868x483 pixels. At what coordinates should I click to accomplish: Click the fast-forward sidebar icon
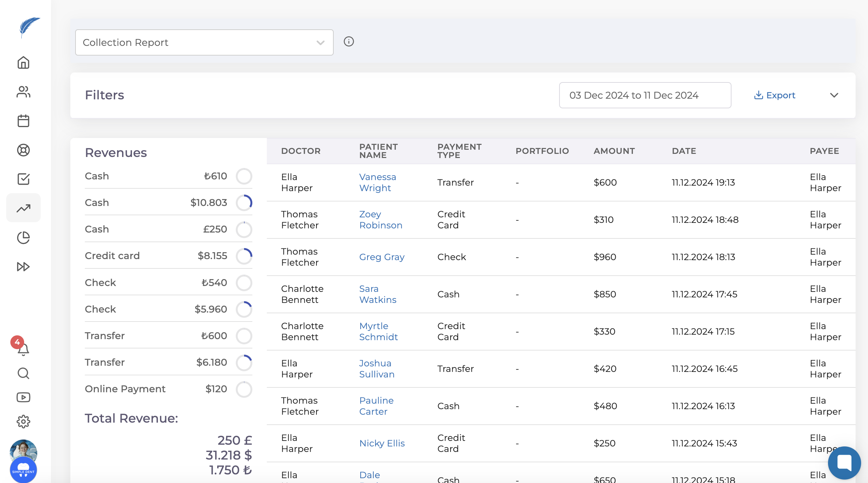point(23,266)
